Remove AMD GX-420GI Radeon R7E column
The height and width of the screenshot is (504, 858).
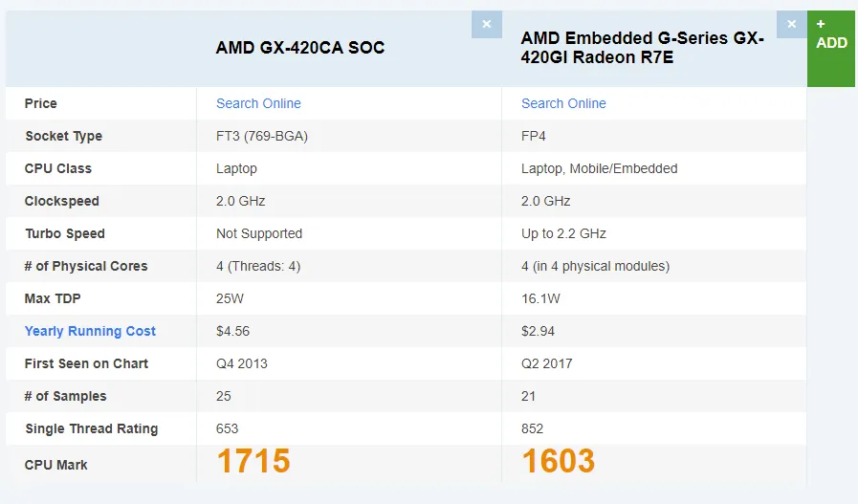(x=791, y=24)
